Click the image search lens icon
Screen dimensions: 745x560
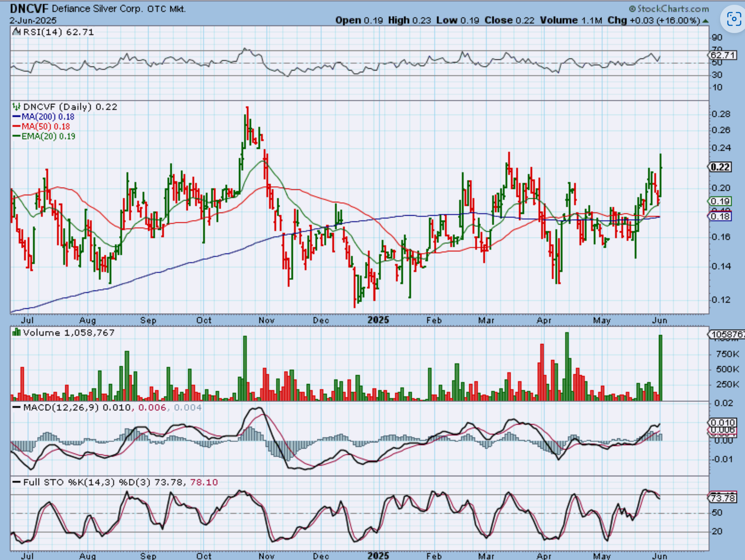(x=733, y=19)
